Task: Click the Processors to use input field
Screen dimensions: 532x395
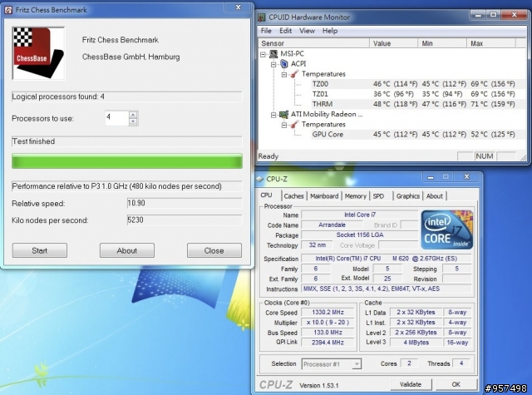Action: [117, 118]
